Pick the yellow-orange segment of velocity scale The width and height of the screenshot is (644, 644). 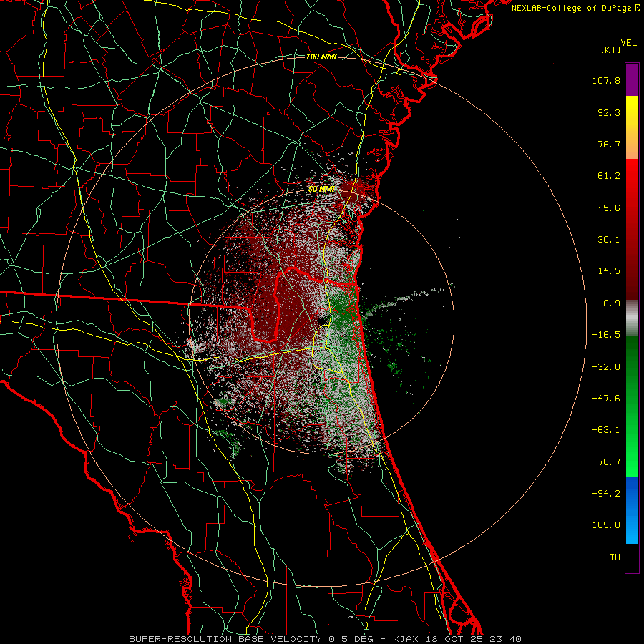632,127
